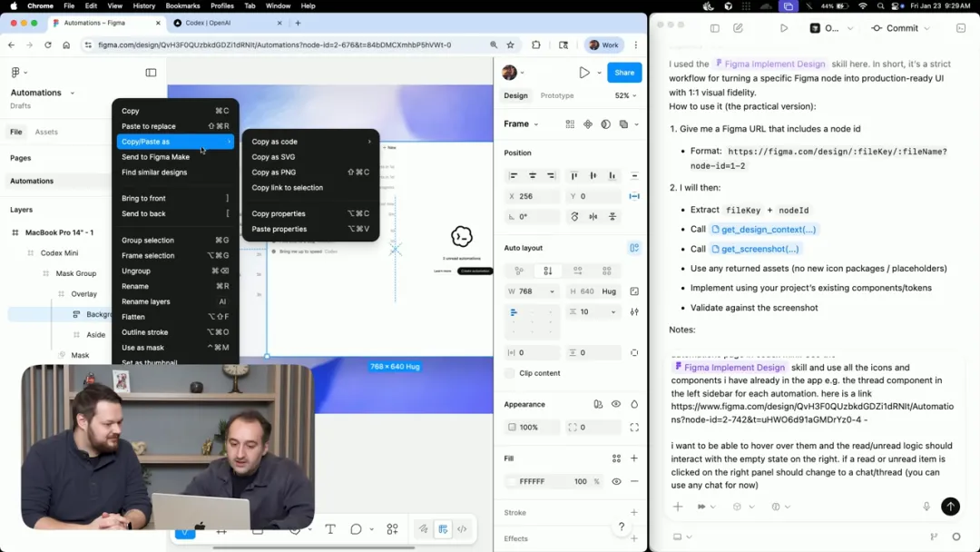Click the FFFFFF fill color swatch
This screenshot has height=552, width=980.
512,481
